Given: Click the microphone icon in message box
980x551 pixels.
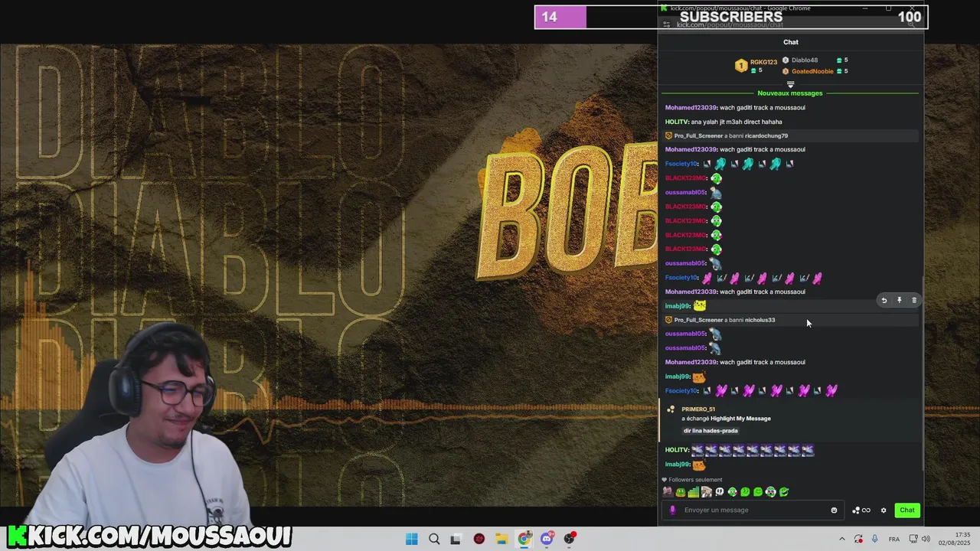Looking at the screenshot, I should coord(673,510).
